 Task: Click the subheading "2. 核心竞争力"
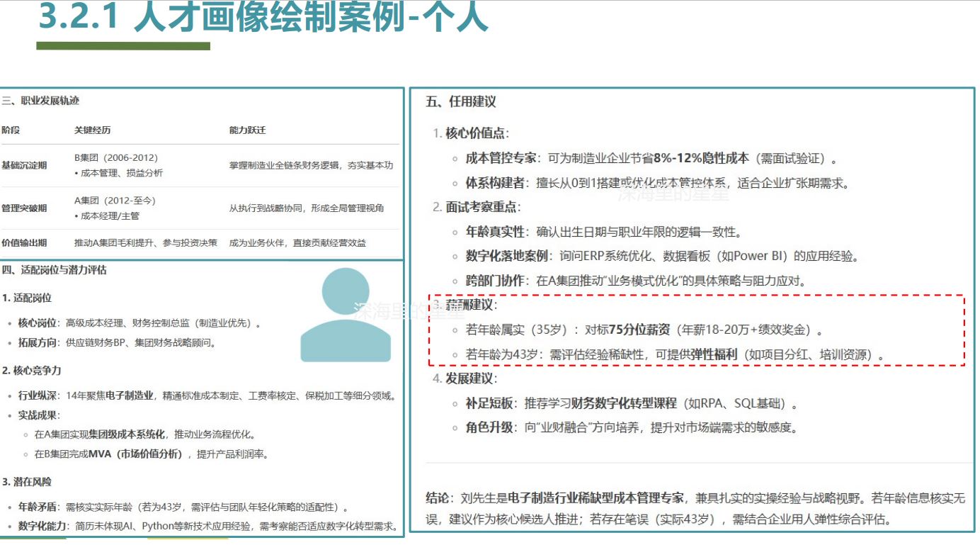pyautogui.click(x=31, y=371)
